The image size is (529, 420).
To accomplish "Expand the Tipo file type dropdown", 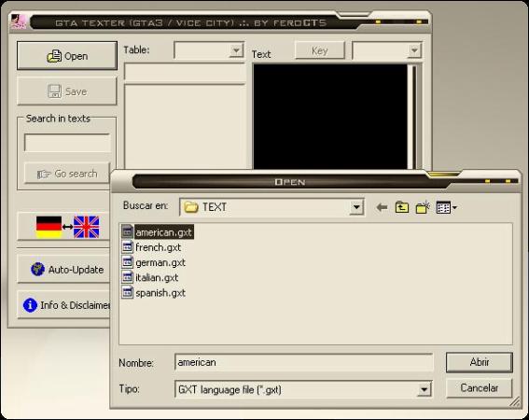I will point(424,389).
